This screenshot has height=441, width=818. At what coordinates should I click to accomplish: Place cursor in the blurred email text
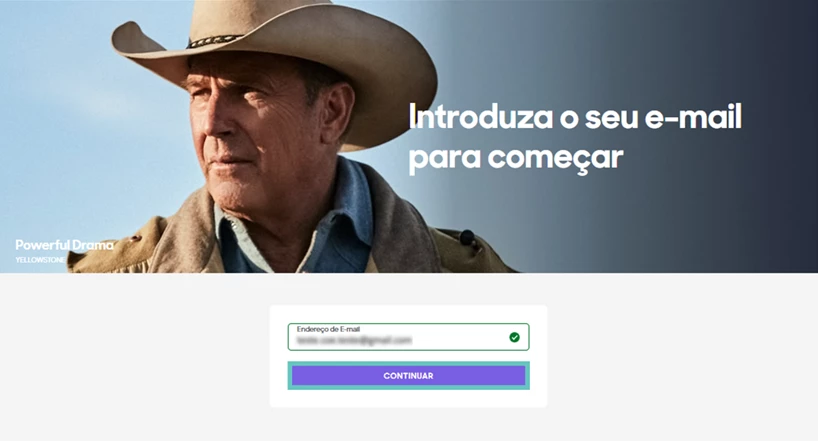pyautogui.click(x=354, y=340)
